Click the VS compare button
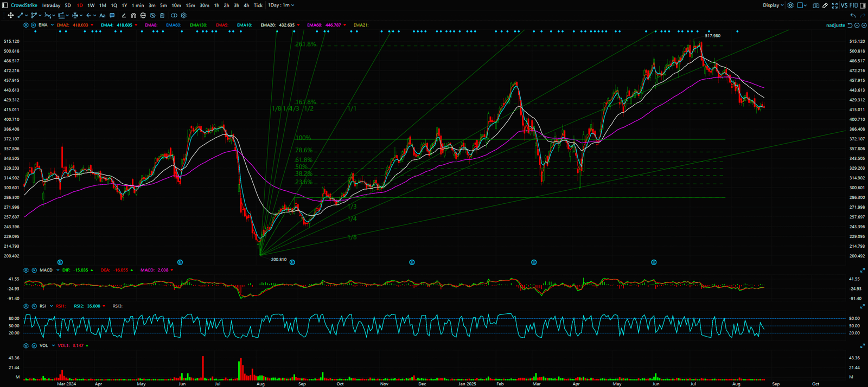The image size is (868, 387). (x=844, y=5)
